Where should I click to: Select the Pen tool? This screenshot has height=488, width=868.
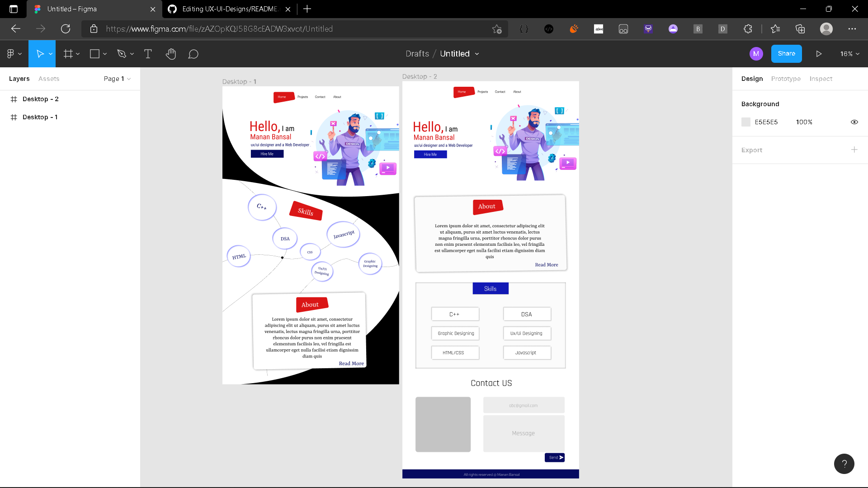point(122,53)
